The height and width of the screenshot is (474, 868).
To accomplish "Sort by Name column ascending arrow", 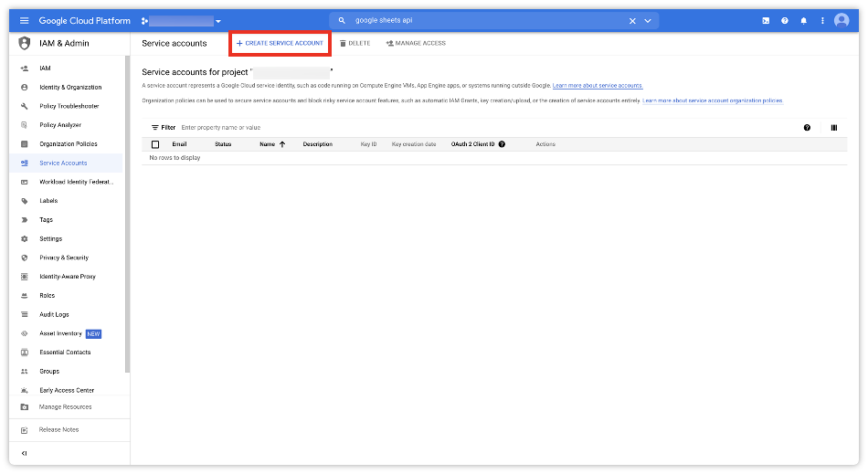I will [282, 144].
